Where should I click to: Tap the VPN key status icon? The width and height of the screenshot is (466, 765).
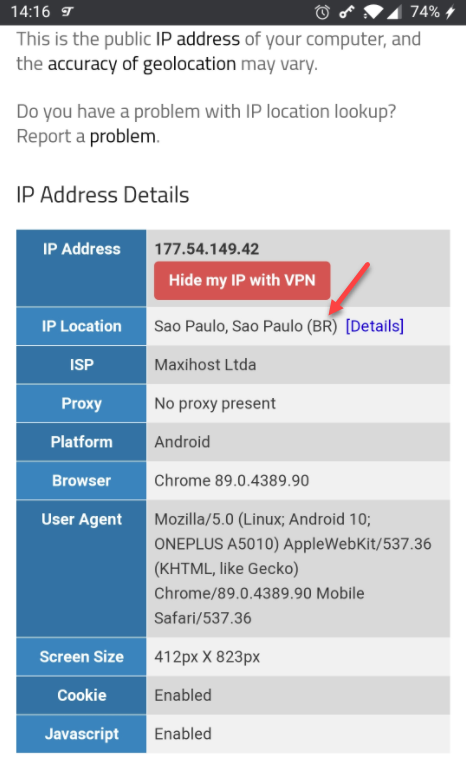346,12
